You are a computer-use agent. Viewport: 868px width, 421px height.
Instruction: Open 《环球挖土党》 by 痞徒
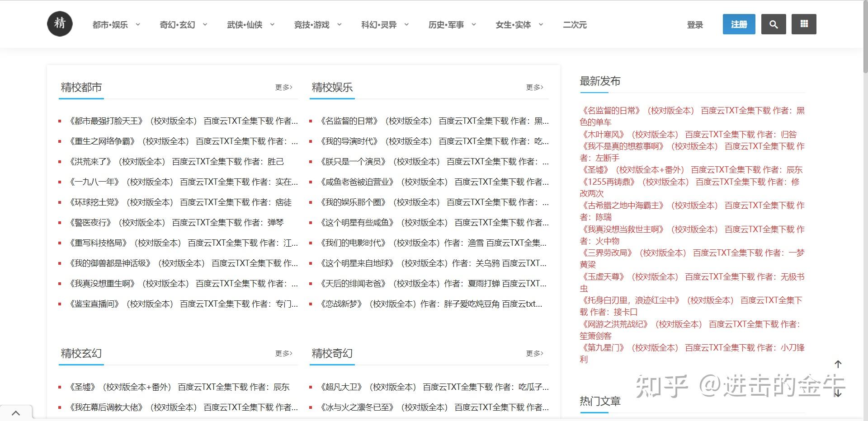pos(179,202)
